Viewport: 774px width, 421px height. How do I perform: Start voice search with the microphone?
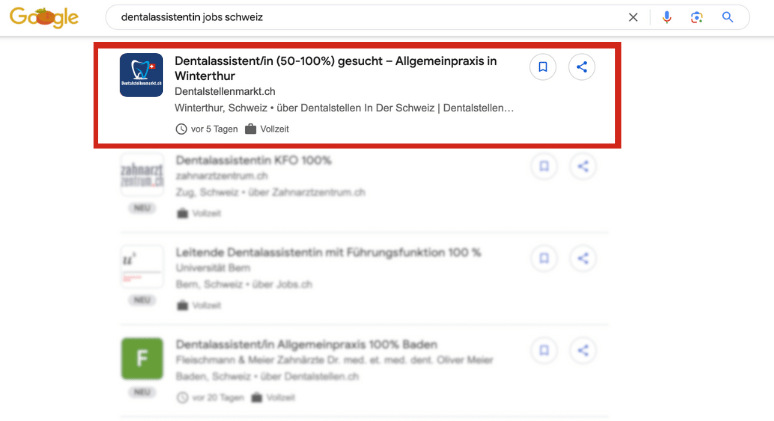pos(666,17)
